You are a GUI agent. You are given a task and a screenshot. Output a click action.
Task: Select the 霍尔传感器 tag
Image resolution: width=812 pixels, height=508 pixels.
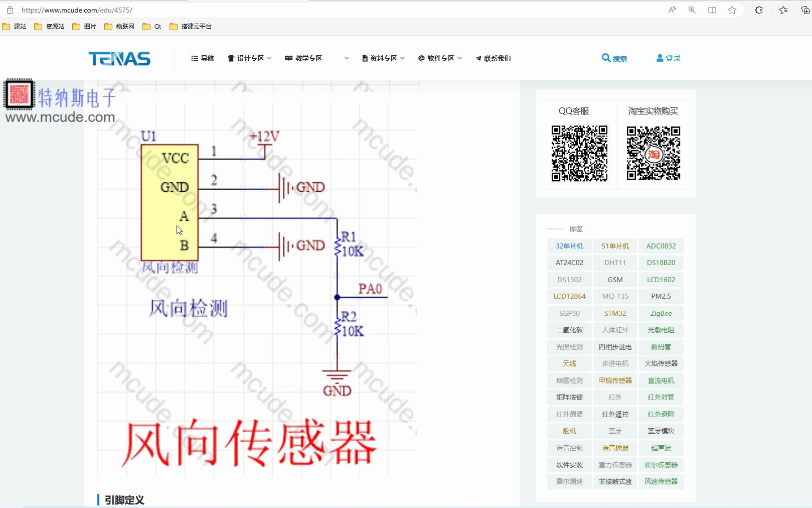(661, 465)
